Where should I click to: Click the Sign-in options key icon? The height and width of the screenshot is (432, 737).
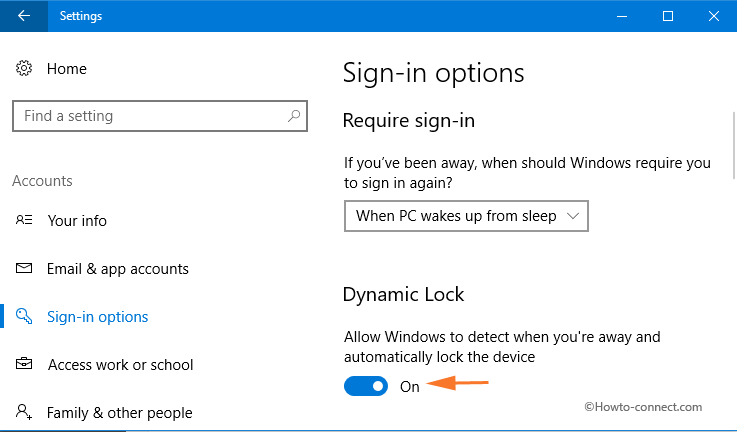tap(24, 317)
